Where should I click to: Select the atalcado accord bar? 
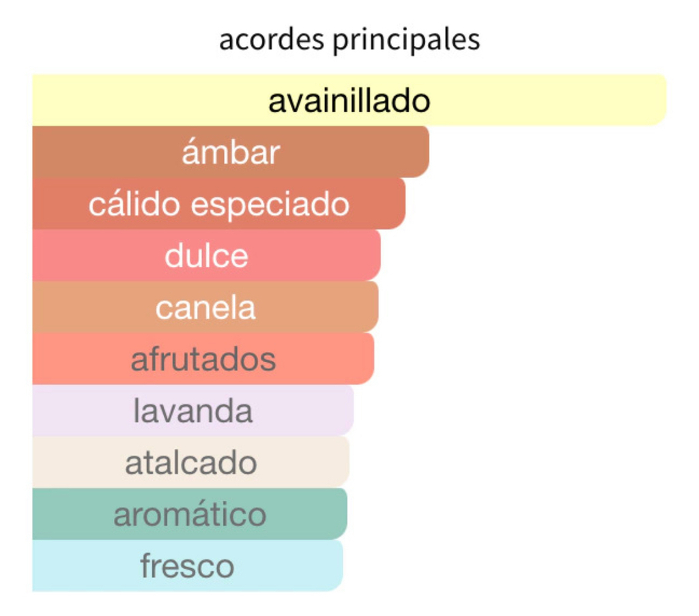click(x=191, y=462)
